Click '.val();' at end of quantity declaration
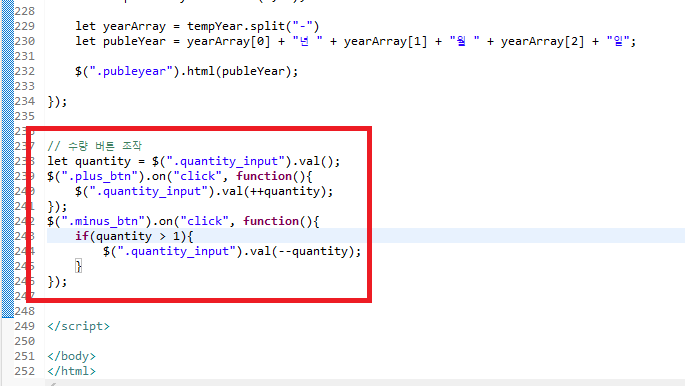This screenshot has height=386, width=685. [316, 161]
